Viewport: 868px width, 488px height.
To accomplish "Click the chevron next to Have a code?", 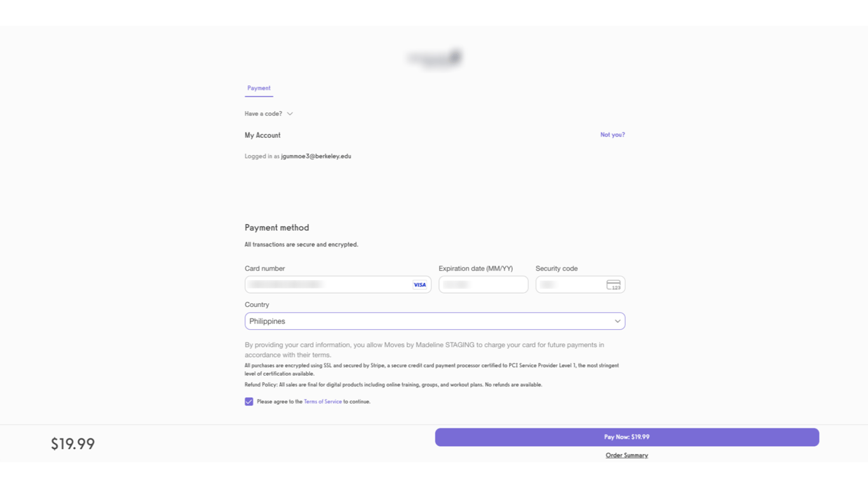I will [290, 113].
